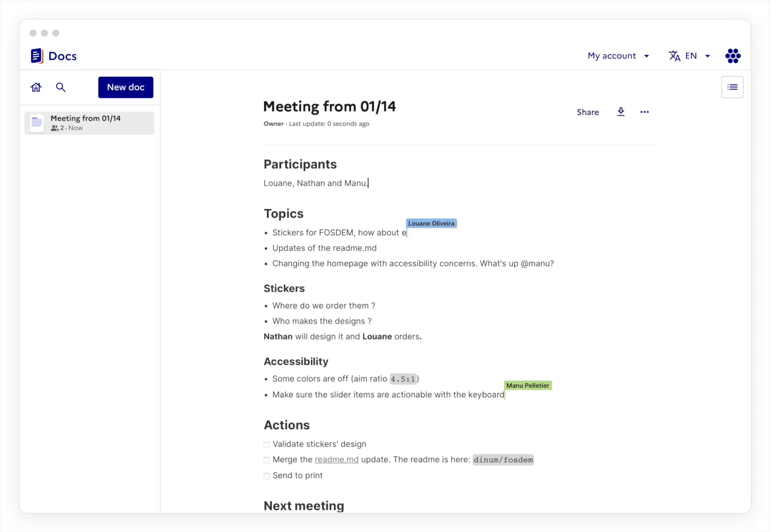Viewport: 770px width, 532px height.
Task: Create a document with New doc
Action: (126, 87)
